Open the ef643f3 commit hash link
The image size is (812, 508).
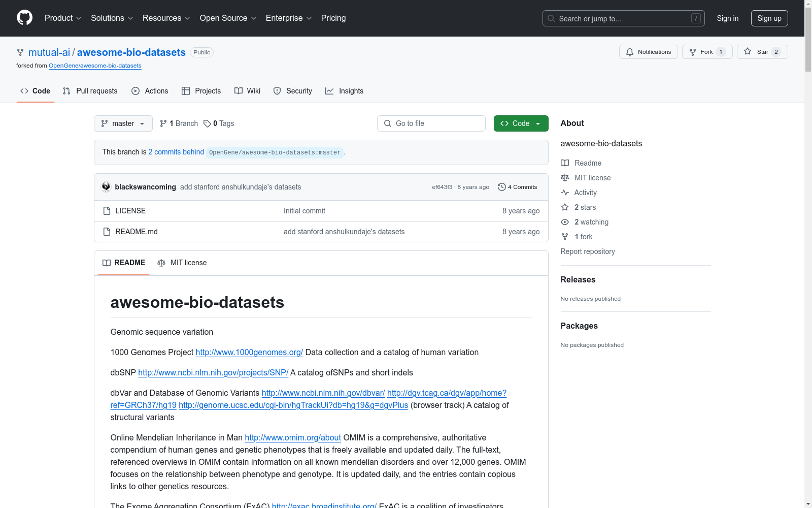(442, 187)
